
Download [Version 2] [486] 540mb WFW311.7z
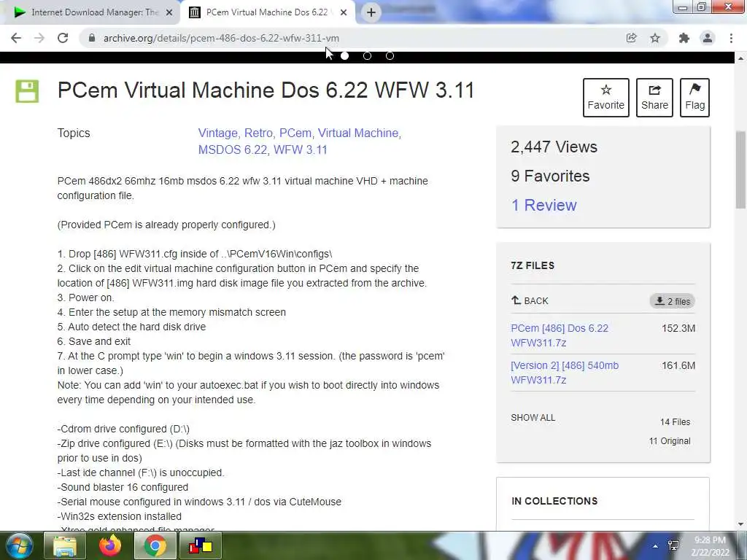tap(565, 373)
